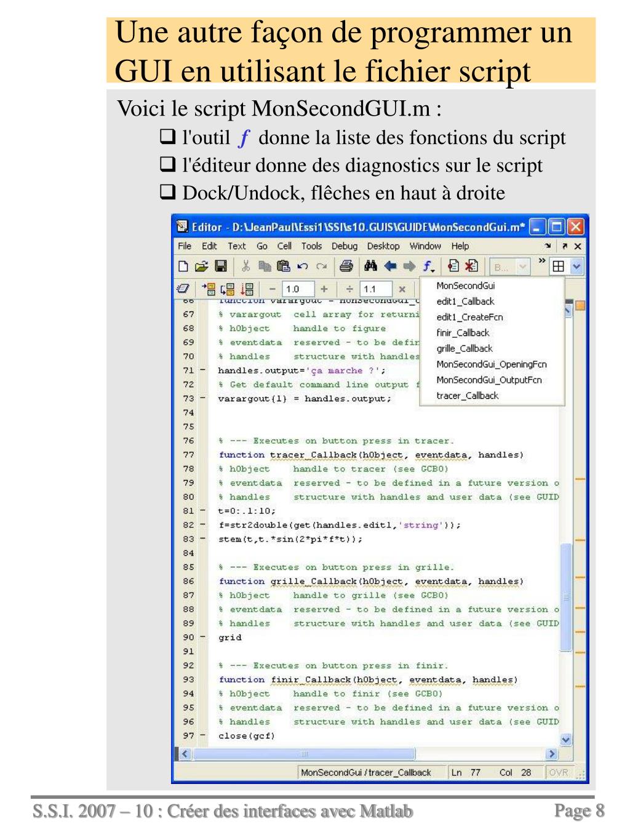Click the 1.1 multiplier value field

point(376,289)
